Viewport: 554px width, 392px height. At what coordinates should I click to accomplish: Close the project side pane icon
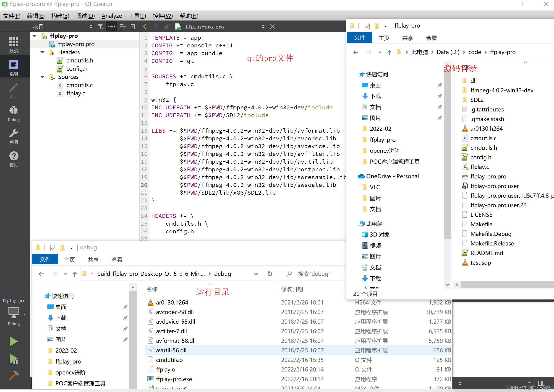point(133,27)
